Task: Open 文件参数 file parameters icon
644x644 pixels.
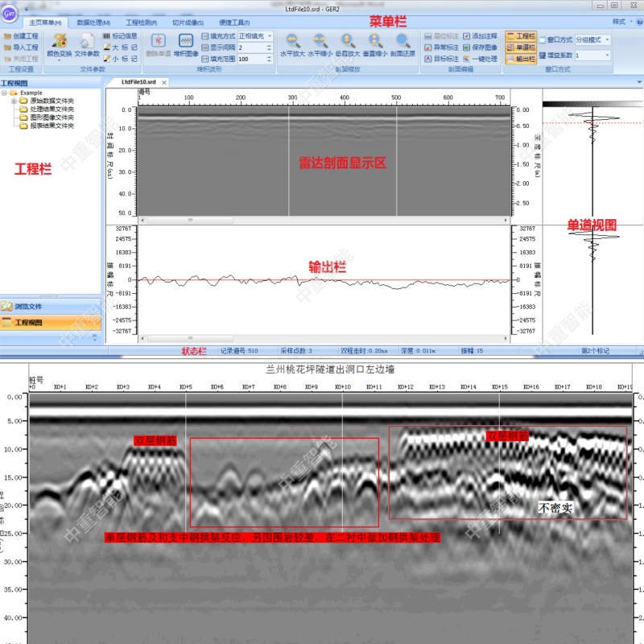Action: click(x=87, y=41)
